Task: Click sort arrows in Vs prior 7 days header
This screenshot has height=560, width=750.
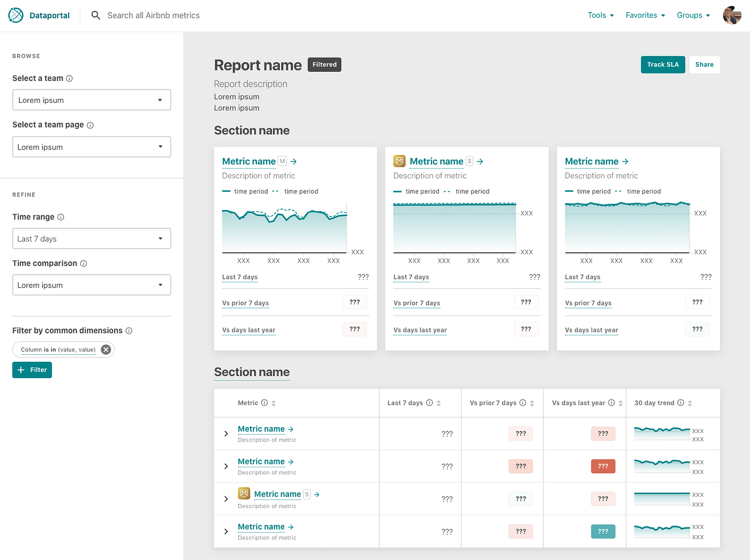Action: coord(532,403)
